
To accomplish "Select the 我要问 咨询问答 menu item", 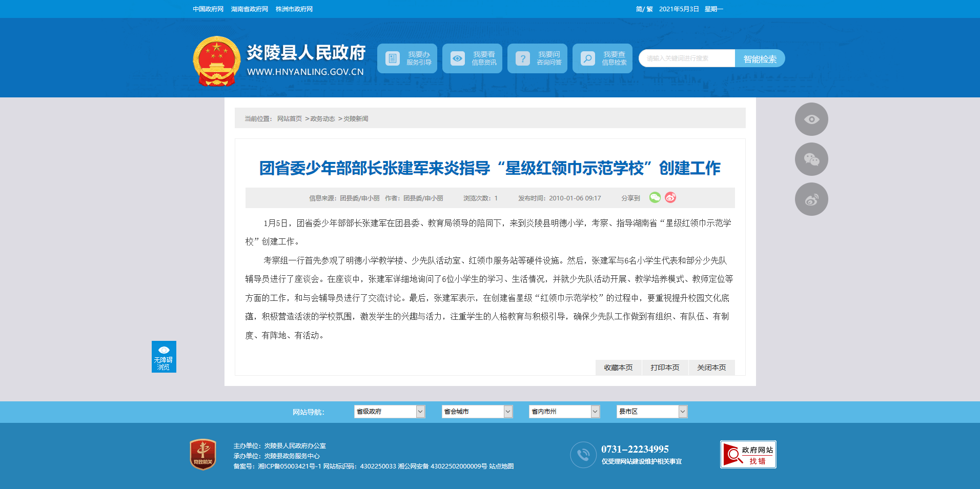I will (537, 58).
